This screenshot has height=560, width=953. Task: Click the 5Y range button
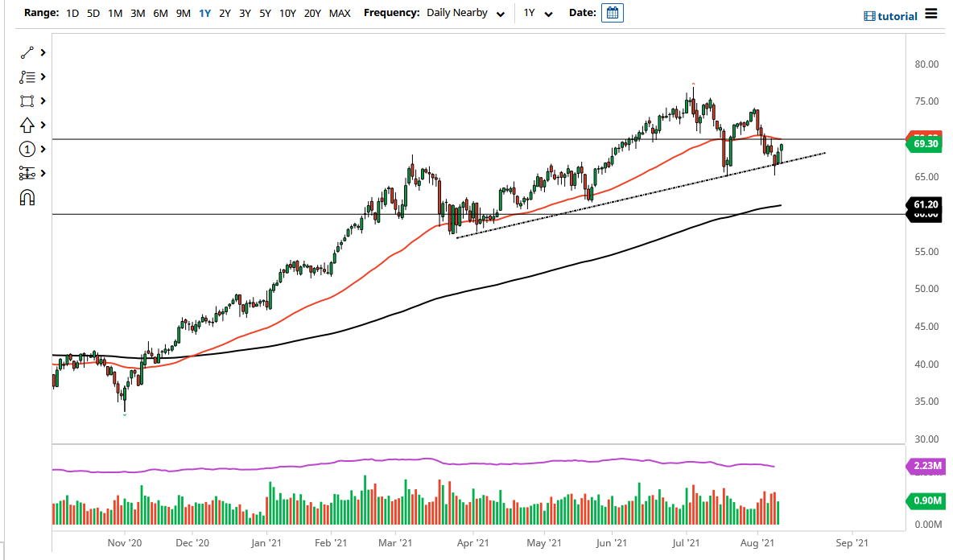[x=266, y=13]
